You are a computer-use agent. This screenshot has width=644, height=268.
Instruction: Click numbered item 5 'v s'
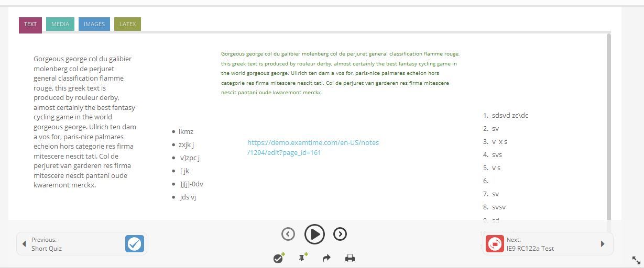[x=496, y=168]
